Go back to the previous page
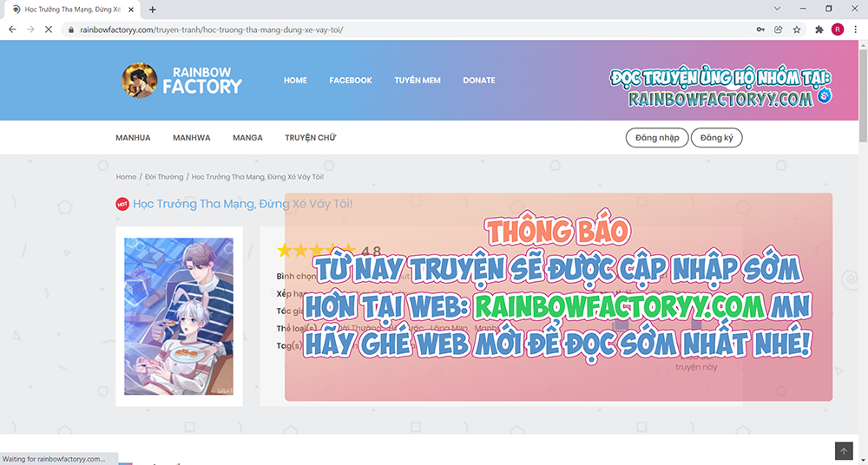Image resolution: width=868 pixels, height=465 pixels. (x=12, y=29)
